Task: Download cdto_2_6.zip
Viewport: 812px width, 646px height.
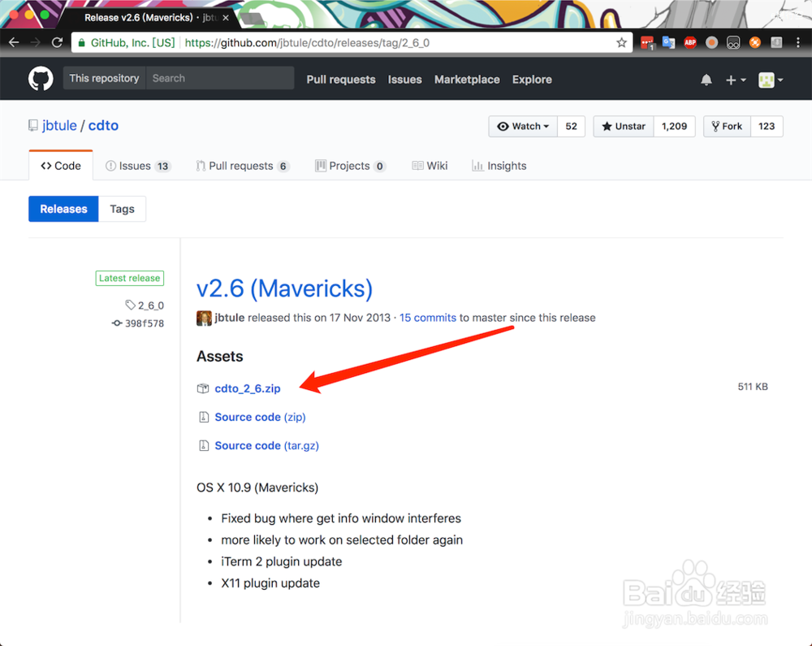Action: coord(248,388)
